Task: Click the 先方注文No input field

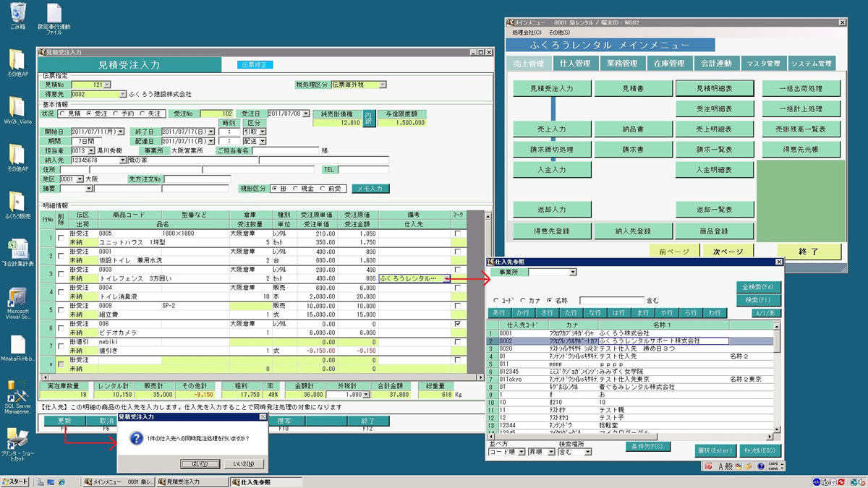Action: click(197, 179)
